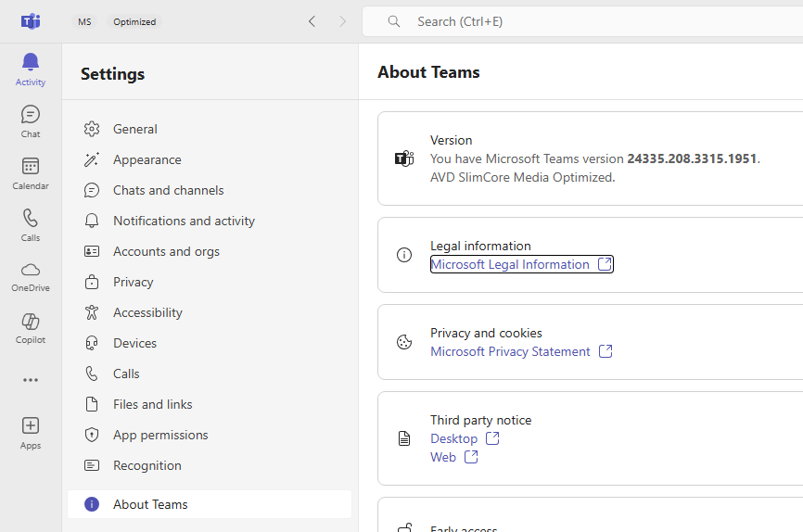Open Appearance settings
Viewport: 803px width, 532px height.
coord(147,159)
